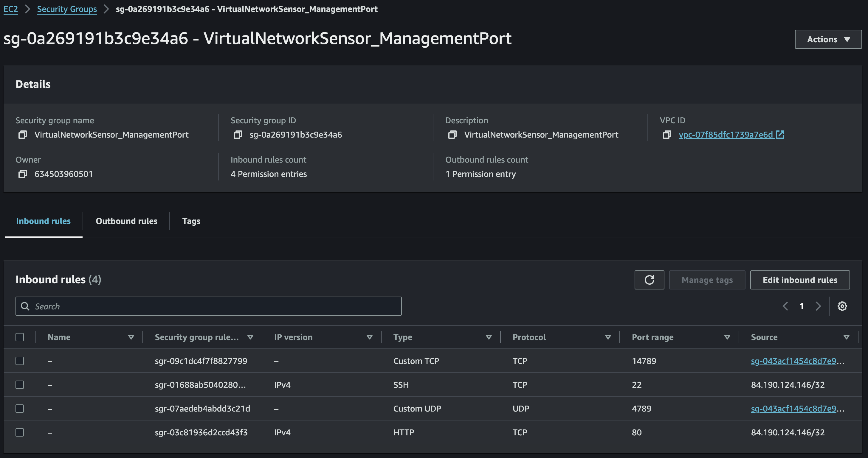868x458 pixels.
Task: Open the Tags tab
Action: 191,221
